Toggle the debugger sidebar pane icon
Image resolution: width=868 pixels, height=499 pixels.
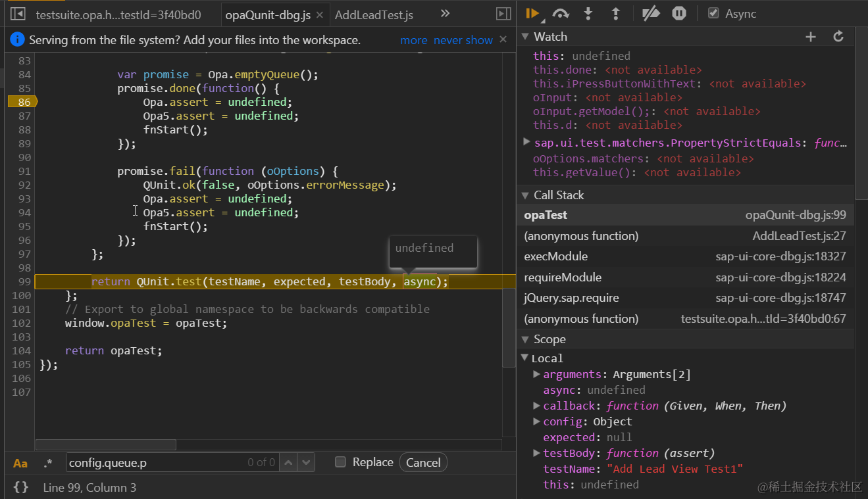503,14
